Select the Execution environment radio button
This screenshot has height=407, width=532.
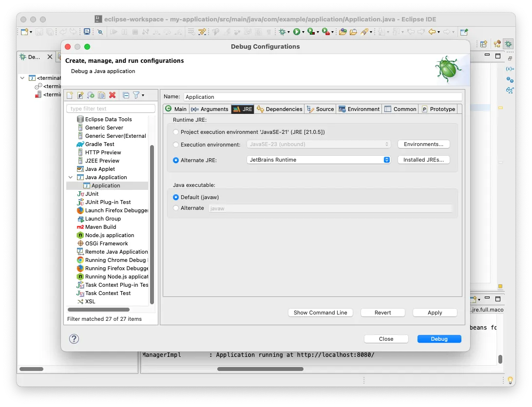pyautogui.click(x=175, y=144)
